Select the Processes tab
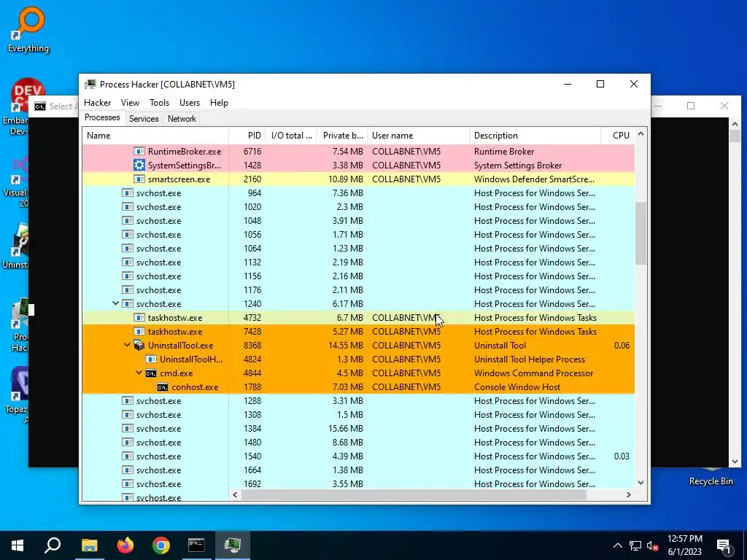Image resolution: width=747 pixels, height=560 pixels. coord(102,117)
